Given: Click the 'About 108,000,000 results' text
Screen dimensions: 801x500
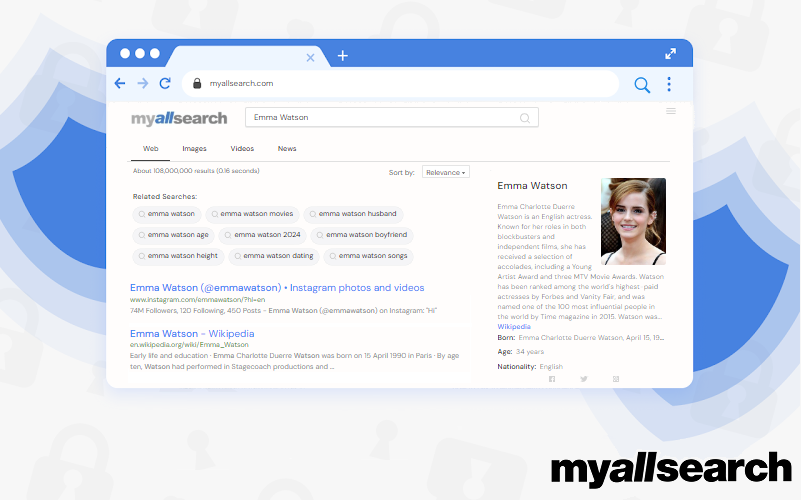Looking at the screenshot, I should pyautogui.click(x=196, y=171).
